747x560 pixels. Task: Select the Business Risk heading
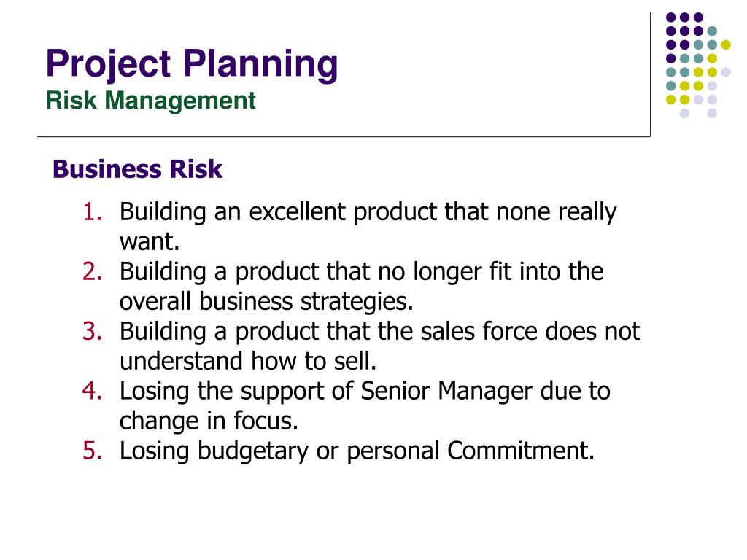point(137,169)
